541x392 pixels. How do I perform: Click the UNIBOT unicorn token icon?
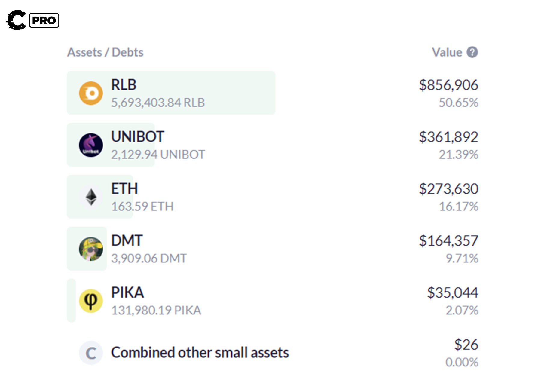[x=91, y=145]
